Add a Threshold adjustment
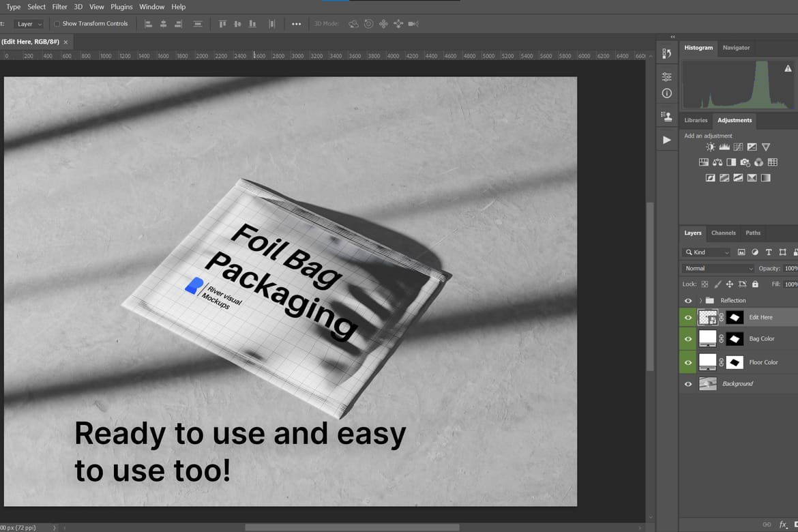This screenshot has height=532, width=798. coord(738,177)
